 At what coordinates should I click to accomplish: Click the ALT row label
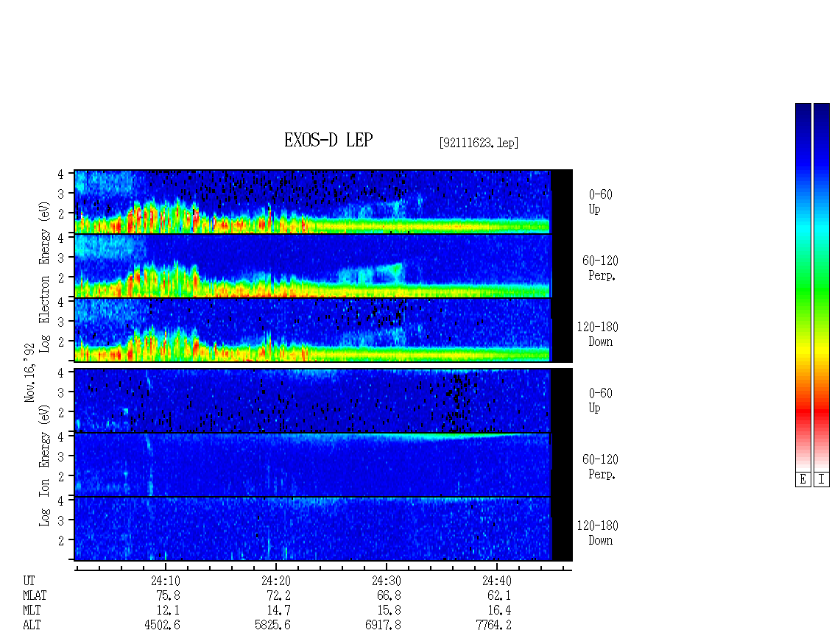(x=32, y=625)
